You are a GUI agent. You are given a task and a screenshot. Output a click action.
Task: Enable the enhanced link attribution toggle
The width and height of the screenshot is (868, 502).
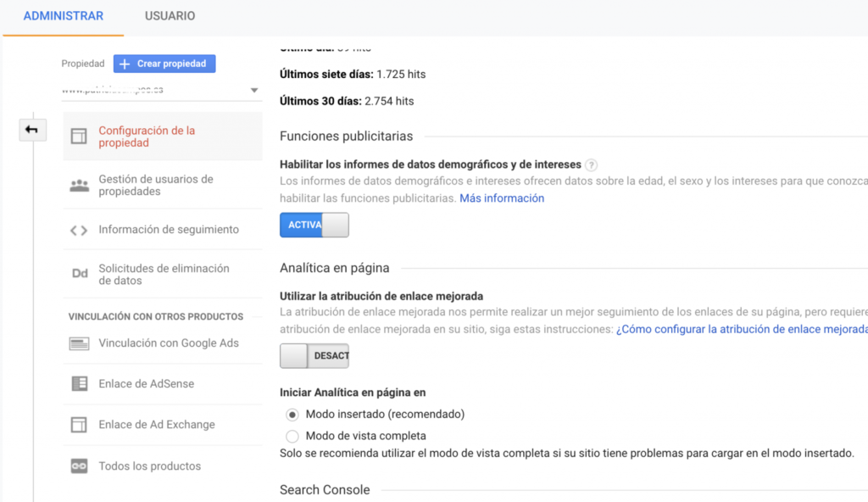point(314,356)
